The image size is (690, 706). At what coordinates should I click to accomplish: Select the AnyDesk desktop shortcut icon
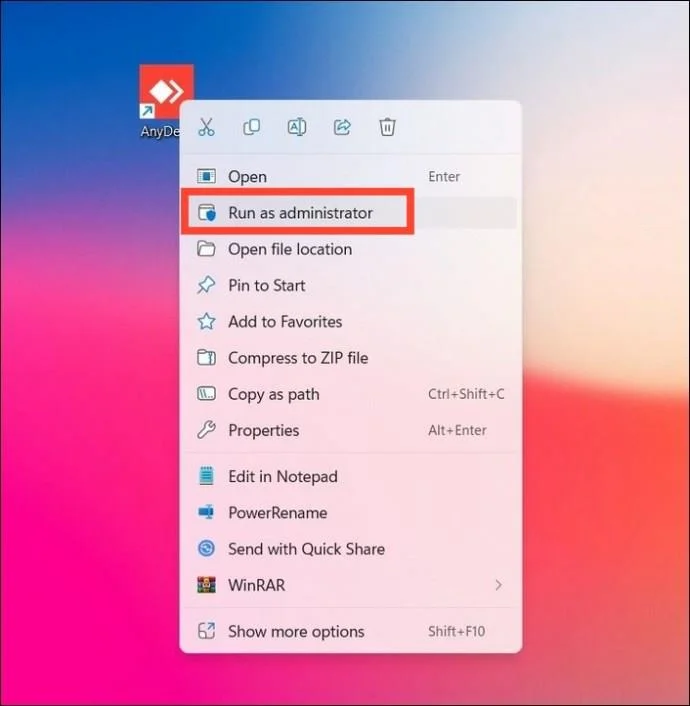pyautogui.click(x=166, y=91)
